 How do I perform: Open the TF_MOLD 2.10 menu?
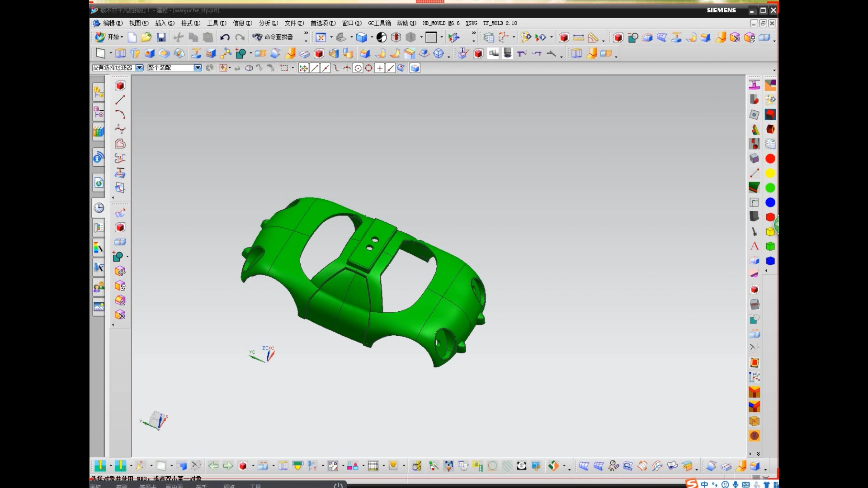500,23
